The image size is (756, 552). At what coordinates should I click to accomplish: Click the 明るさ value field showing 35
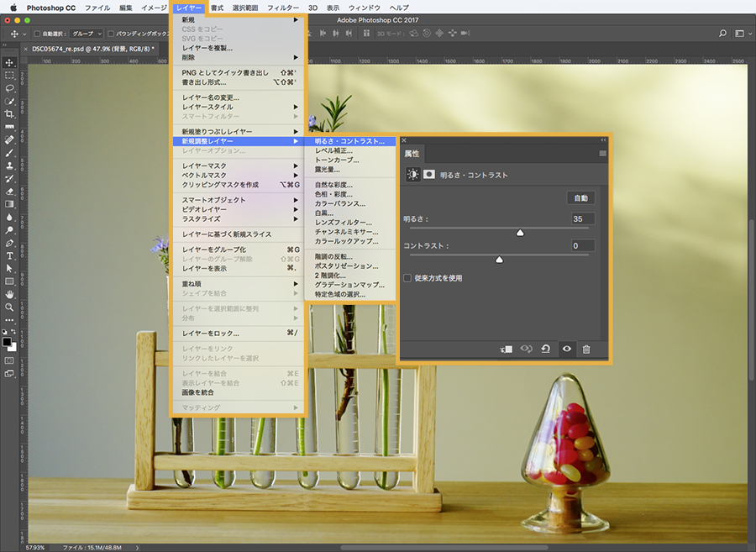(x=583, y=219)
